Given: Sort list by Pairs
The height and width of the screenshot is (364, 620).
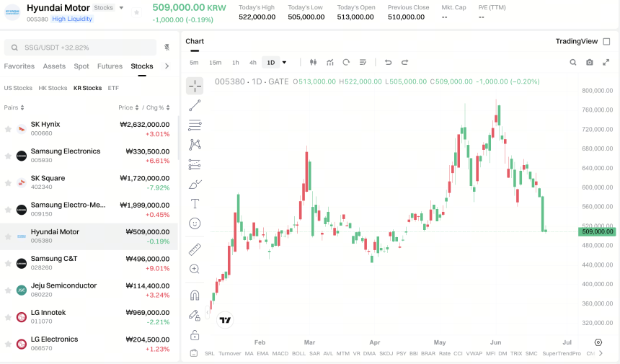Looking at the screenshot, I should click(x=14, y=107).
